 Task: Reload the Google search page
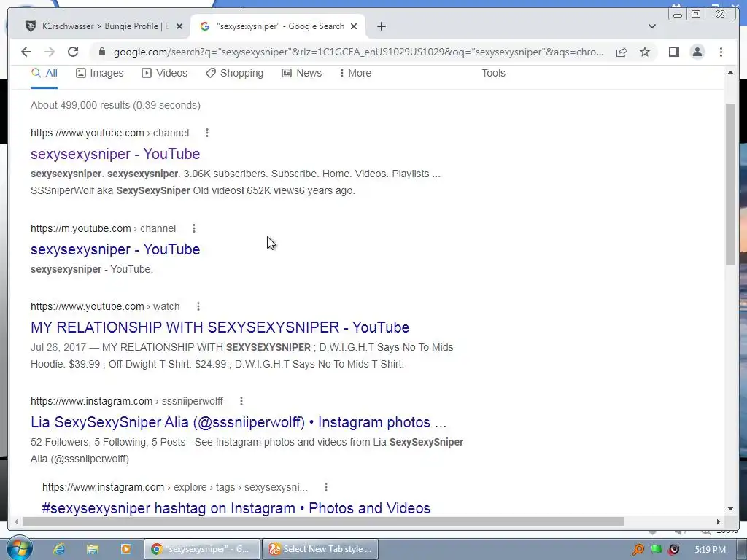[73, 52]
